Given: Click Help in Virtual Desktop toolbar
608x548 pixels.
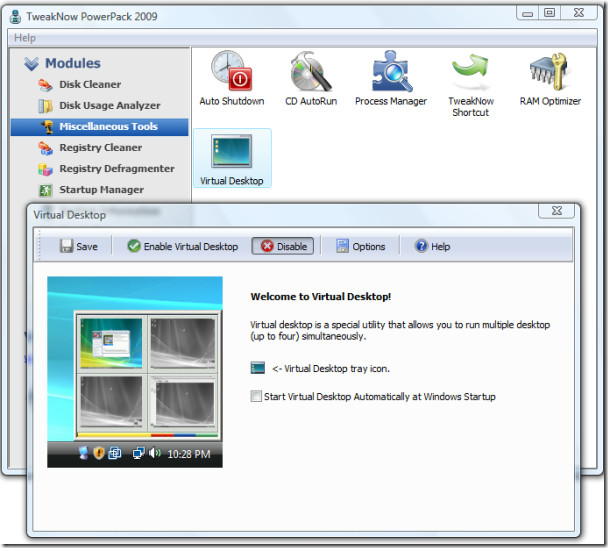Looking at the screenshot, I should (432, 246).
